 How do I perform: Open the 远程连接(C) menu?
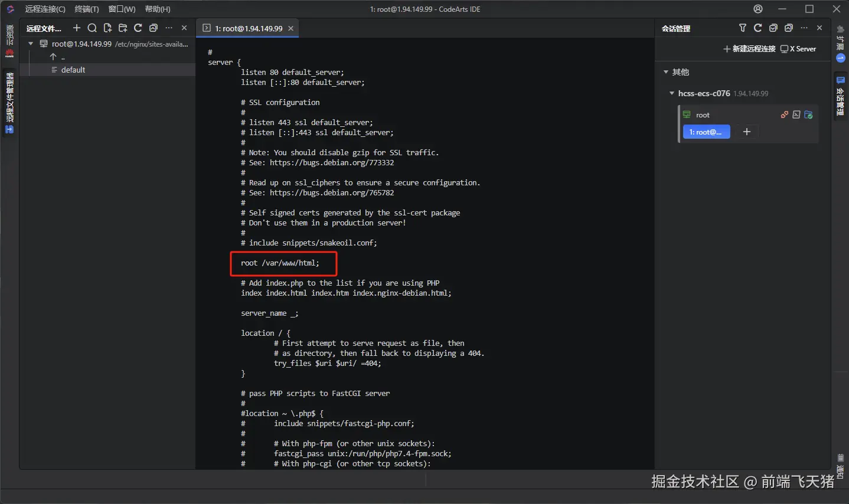click(x=45, y=9)
